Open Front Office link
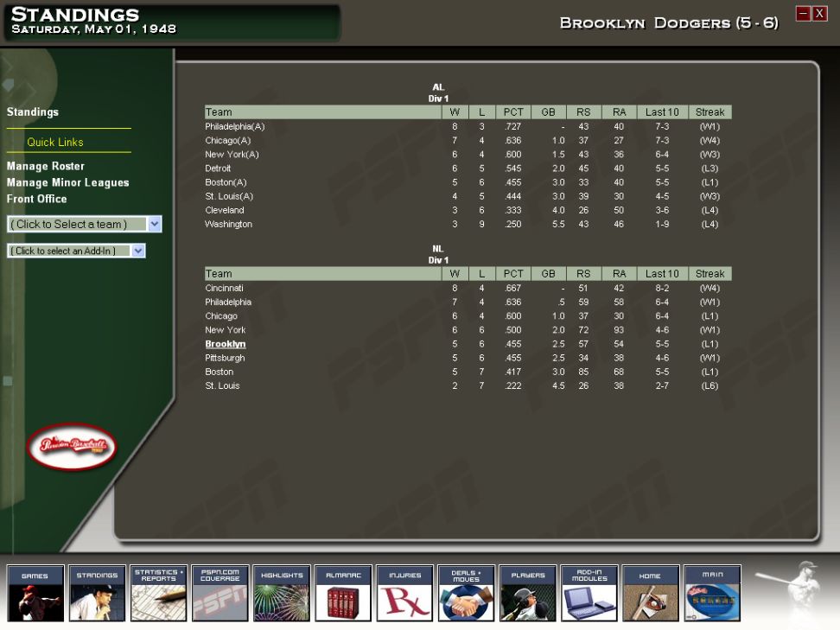Screen dimensions: 840x630 [36, 199]
